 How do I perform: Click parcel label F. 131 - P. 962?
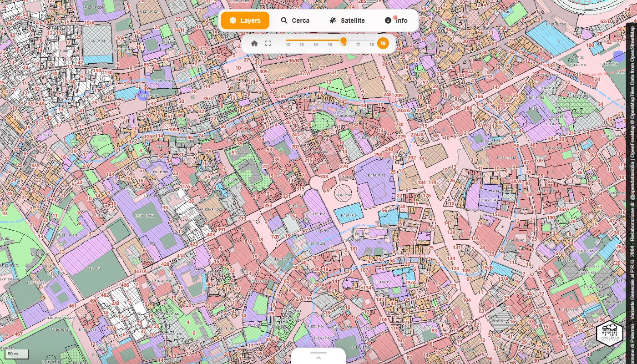145,216
